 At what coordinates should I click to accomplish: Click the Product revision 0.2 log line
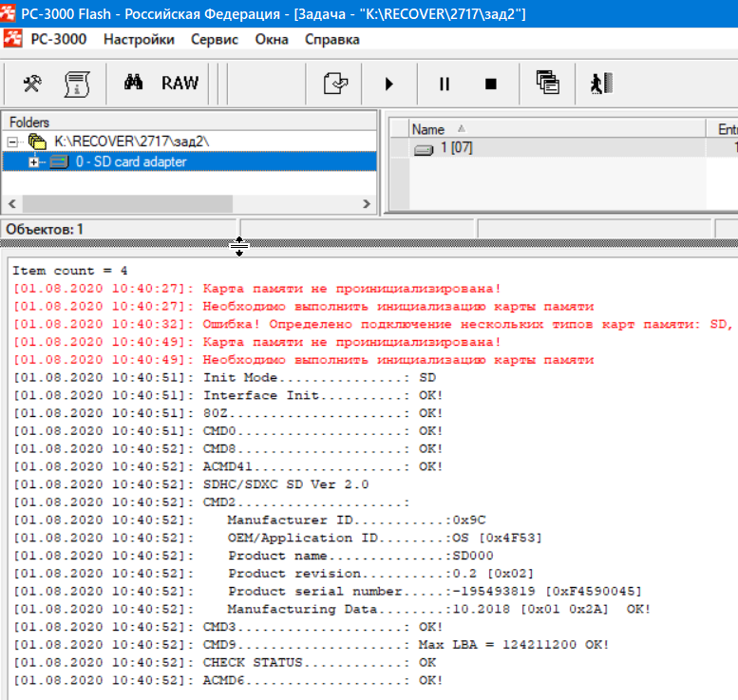(x=273, y=574)
